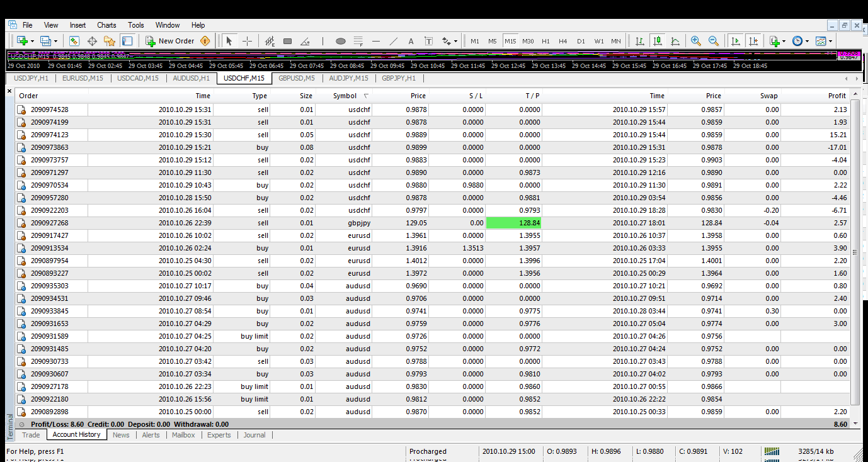Open the Charts menu
868x462 pixels.
tap(106, 25)
